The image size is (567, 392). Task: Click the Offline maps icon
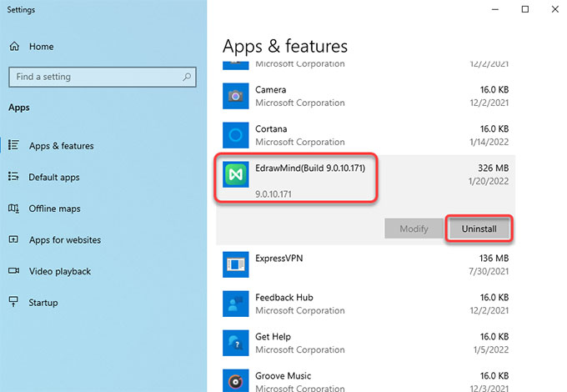[13, 209]
